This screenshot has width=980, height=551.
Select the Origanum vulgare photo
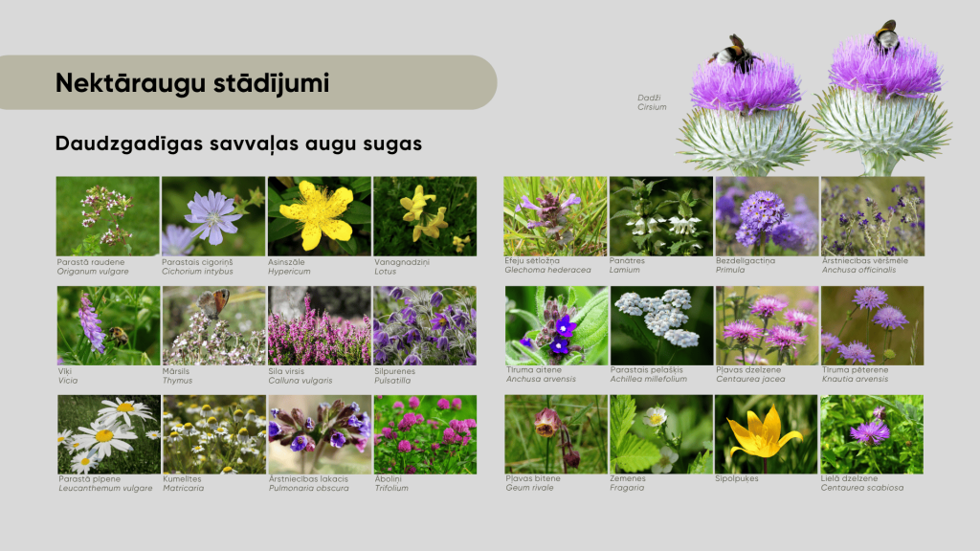107,215
